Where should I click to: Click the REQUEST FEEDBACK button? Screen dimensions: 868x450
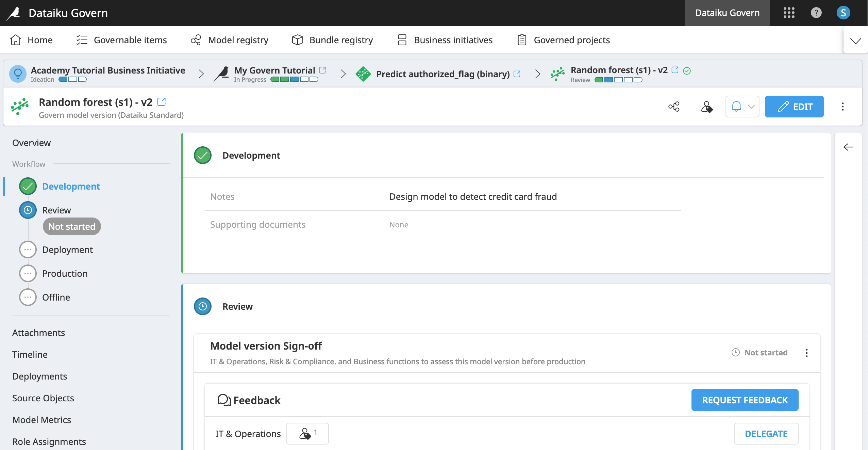(745, 400)
